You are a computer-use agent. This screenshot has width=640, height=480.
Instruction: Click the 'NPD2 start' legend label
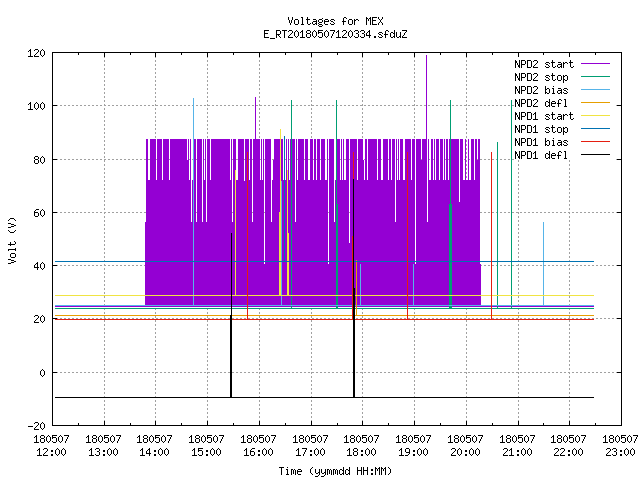click(x=544, y=64)
